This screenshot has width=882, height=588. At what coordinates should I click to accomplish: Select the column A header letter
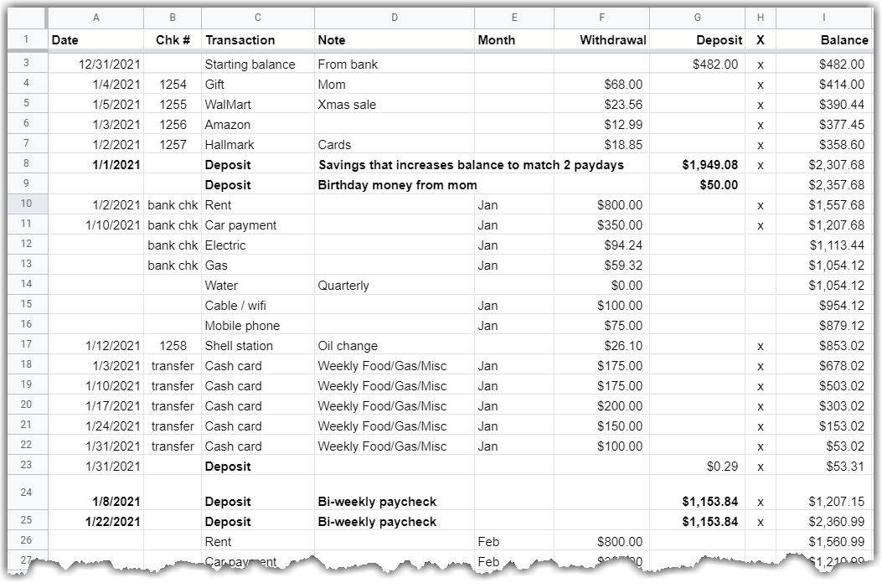point(95,18)
